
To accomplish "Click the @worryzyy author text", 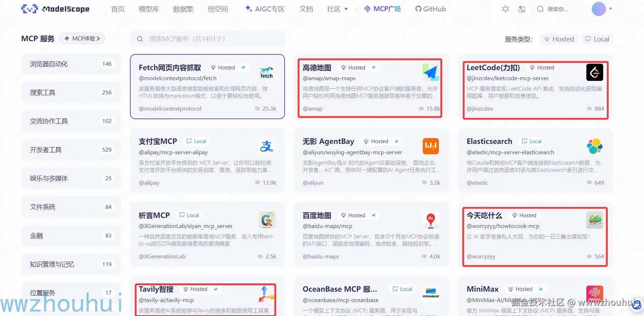I will click(481, 256).
